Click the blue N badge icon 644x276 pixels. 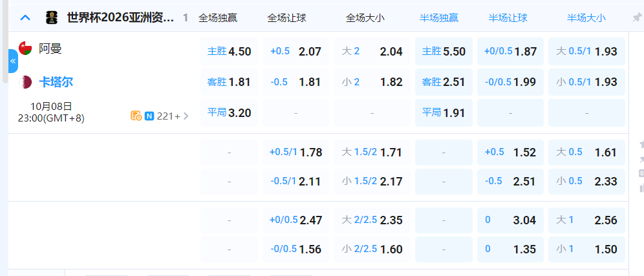[x=149, y=116]
